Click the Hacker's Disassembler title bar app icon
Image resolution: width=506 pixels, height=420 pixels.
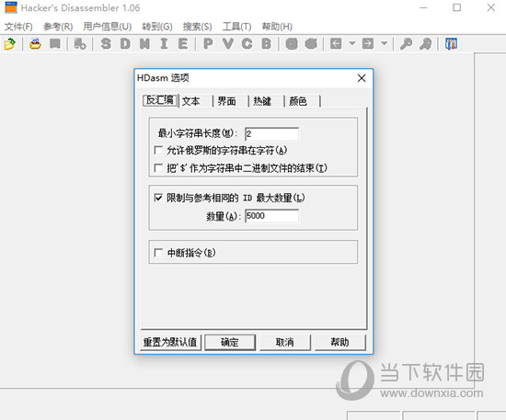[11, 7]
